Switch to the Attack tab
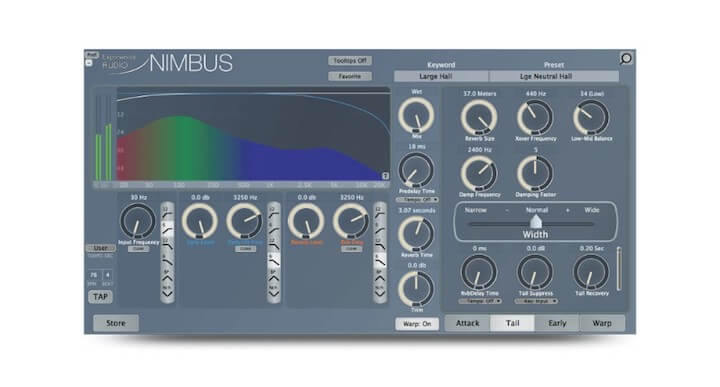 click(467, 323)
